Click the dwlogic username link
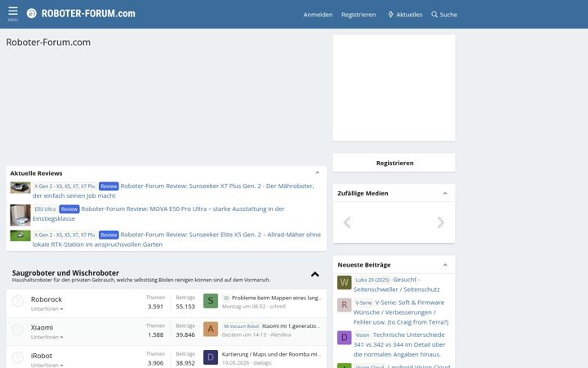 point(262,363)
